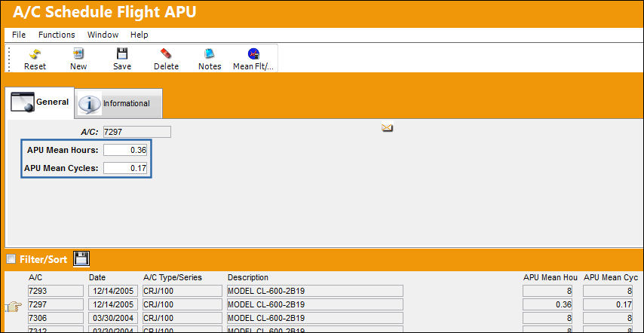Select the row for A/C 7293
Image resolution: width=644 pixels, height=333 pixels.
(56, 291)
